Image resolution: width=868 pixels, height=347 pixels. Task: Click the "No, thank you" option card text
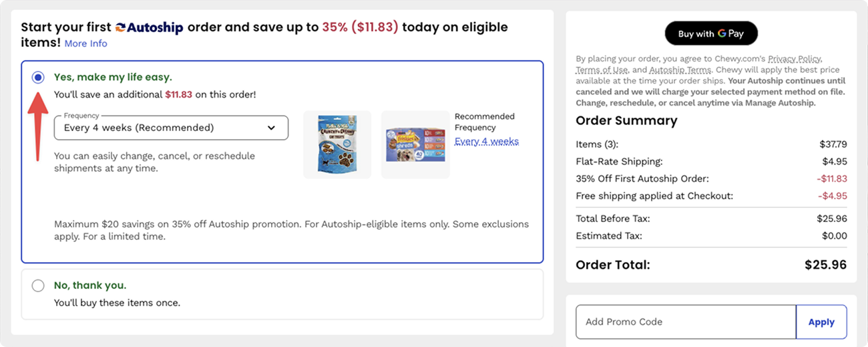(90, 285)
